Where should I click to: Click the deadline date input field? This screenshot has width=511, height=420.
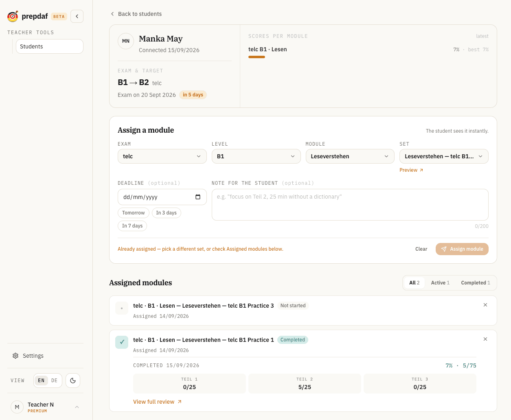162,197
